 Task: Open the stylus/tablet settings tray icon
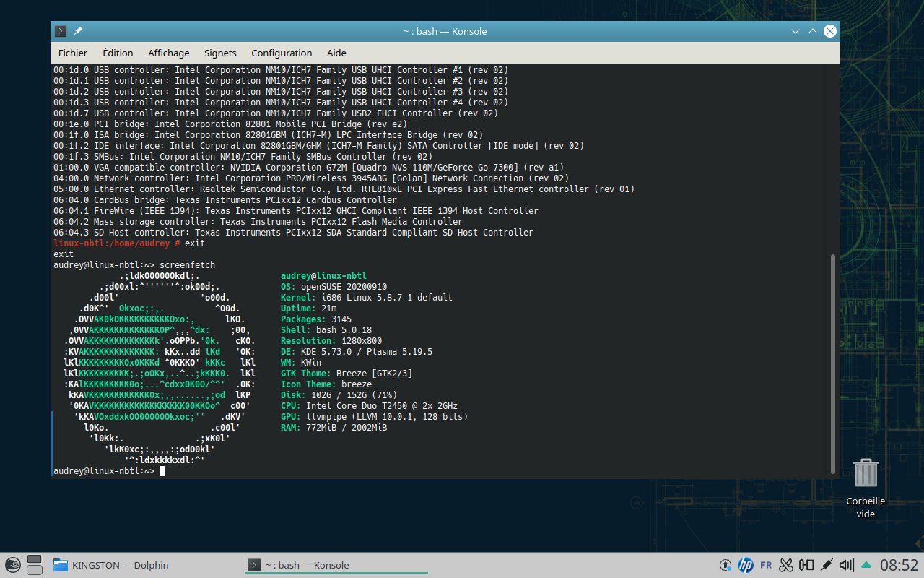pos(825,565)
